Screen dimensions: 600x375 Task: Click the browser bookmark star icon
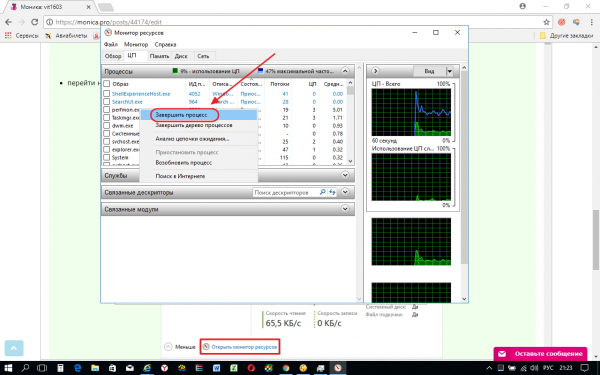[x=546, y=22]
